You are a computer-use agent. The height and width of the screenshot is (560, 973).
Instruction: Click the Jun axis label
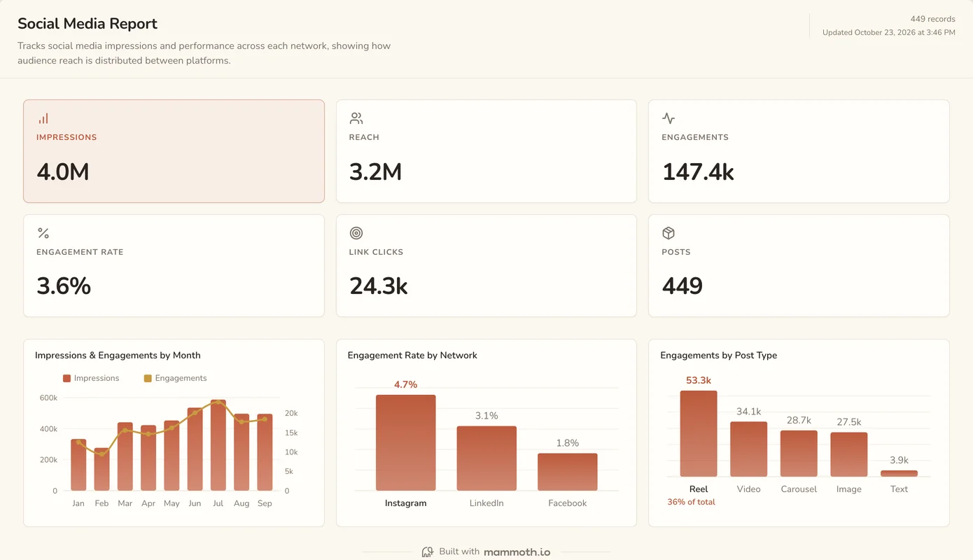click(195, 503)
